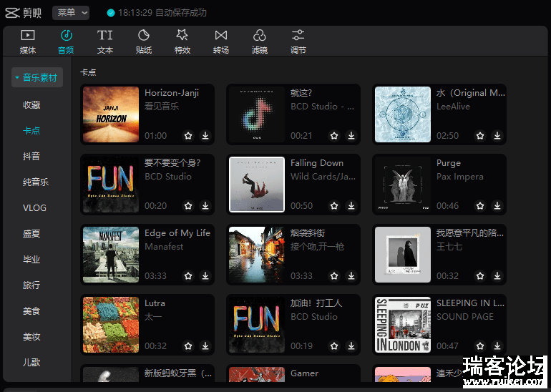Select the 抖音 category
The height and width of the screenshot is (392, 551).
[31, 157]
